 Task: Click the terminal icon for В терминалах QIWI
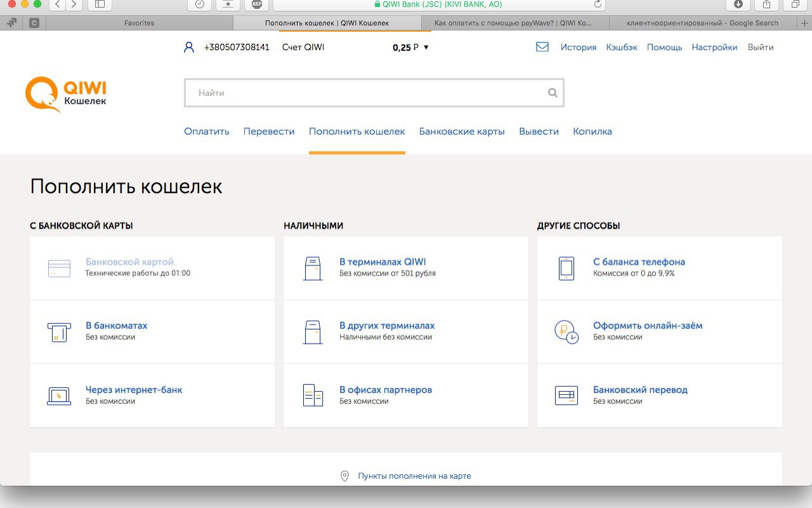pos(313,269)
